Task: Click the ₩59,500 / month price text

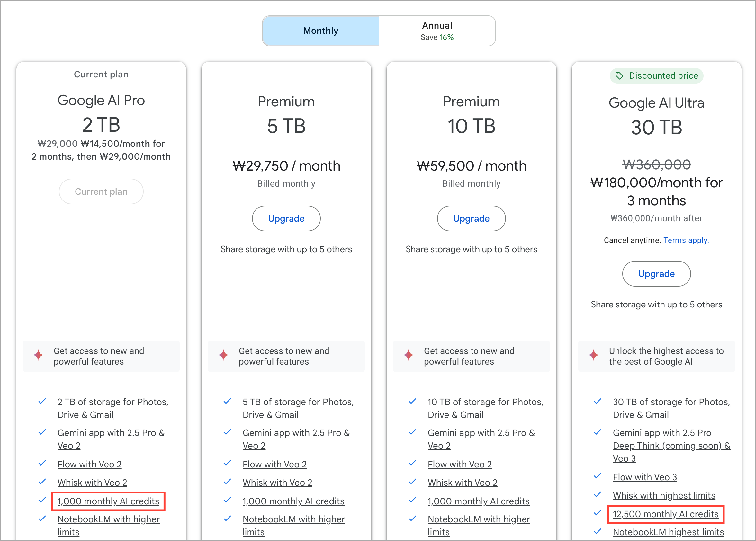Action: 471,166
